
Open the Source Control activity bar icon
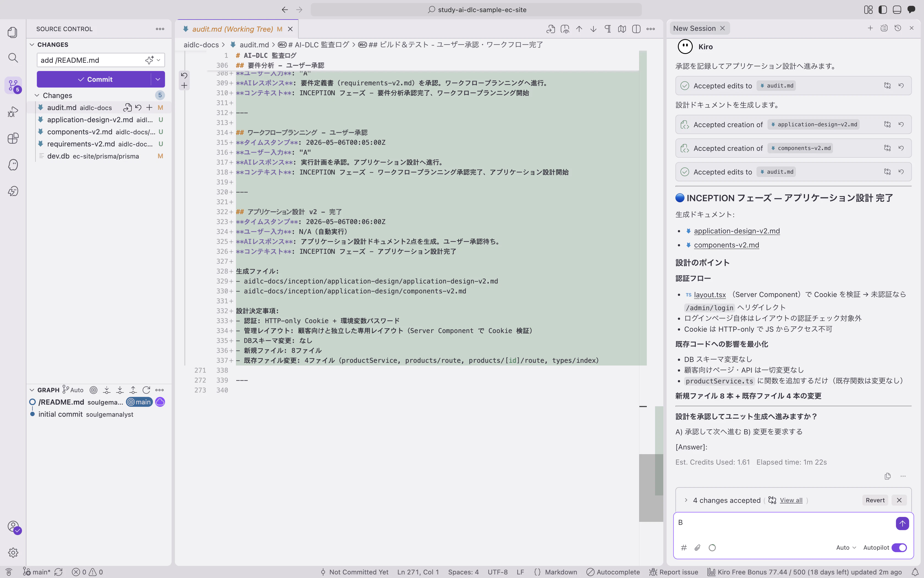coord(13,85)
